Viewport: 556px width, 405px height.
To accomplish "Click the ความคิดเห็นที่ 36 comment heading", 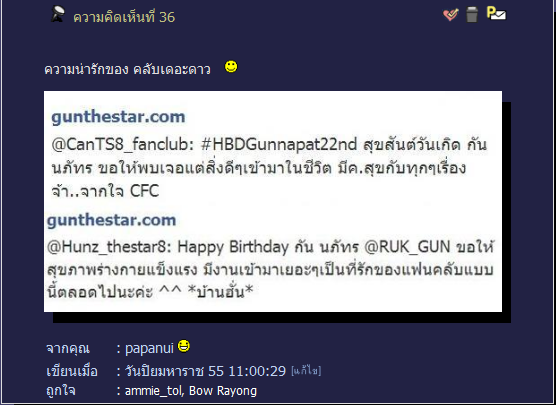I will [124, 17].
